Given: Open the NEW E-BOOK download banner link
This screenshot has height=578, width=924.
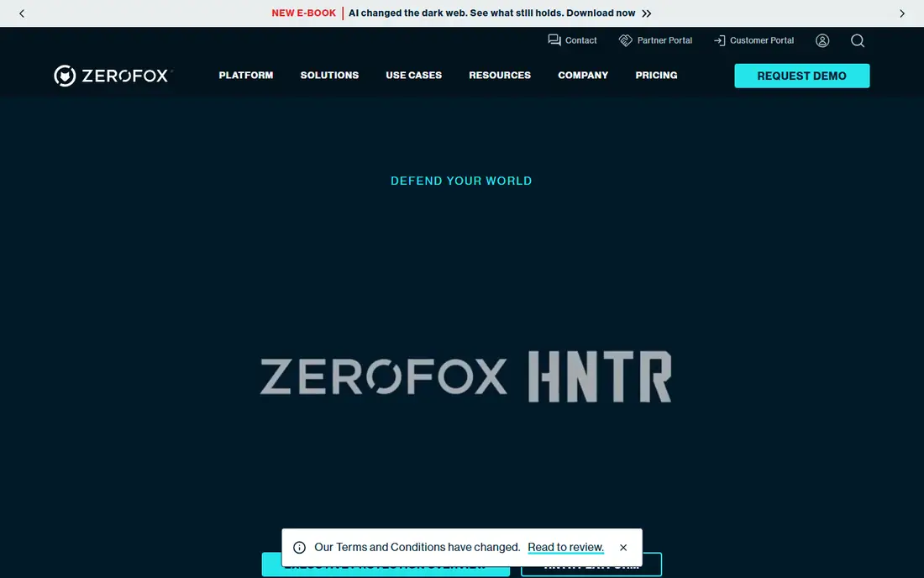Looking at the screenshot, I should [461, 13].
